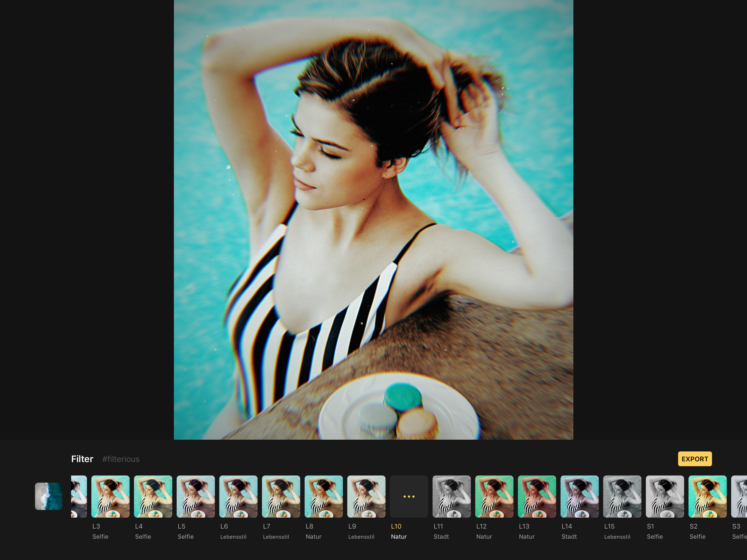Tap the main photo preview
This screenshot has height=560, width=747.
(x=373, y=220)
